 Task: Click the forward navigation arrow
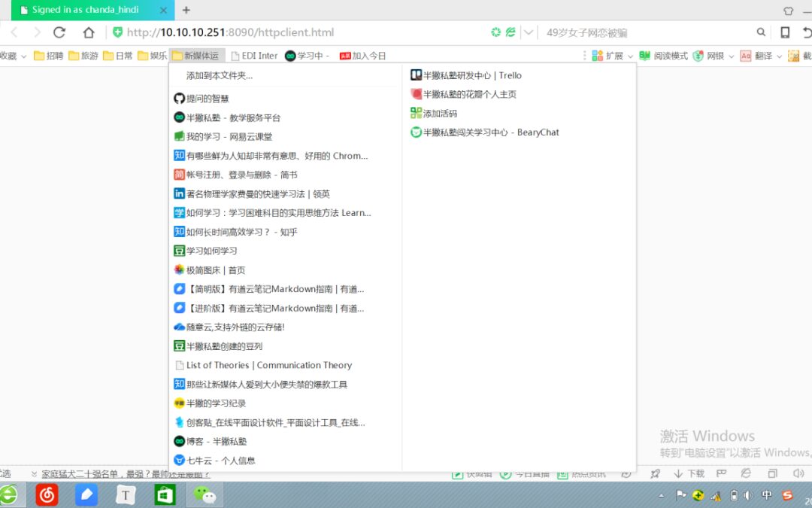coord(37,32)
